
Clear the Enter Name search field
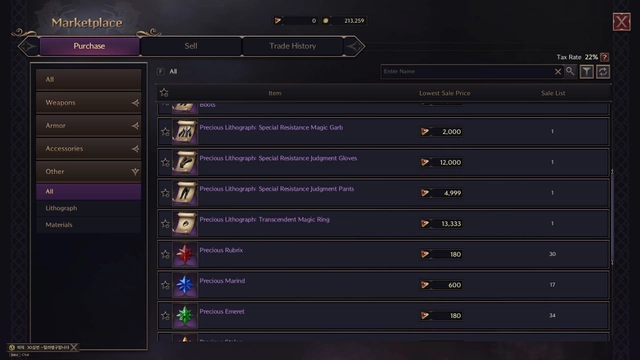coord(558,71)
